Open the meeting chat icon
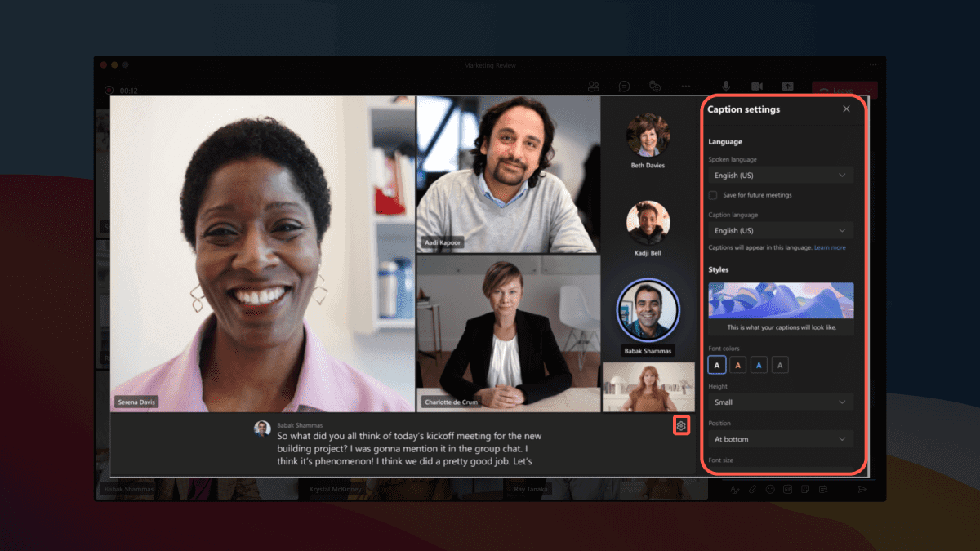This screenshot has height=551, width=980. pos(624,87)
